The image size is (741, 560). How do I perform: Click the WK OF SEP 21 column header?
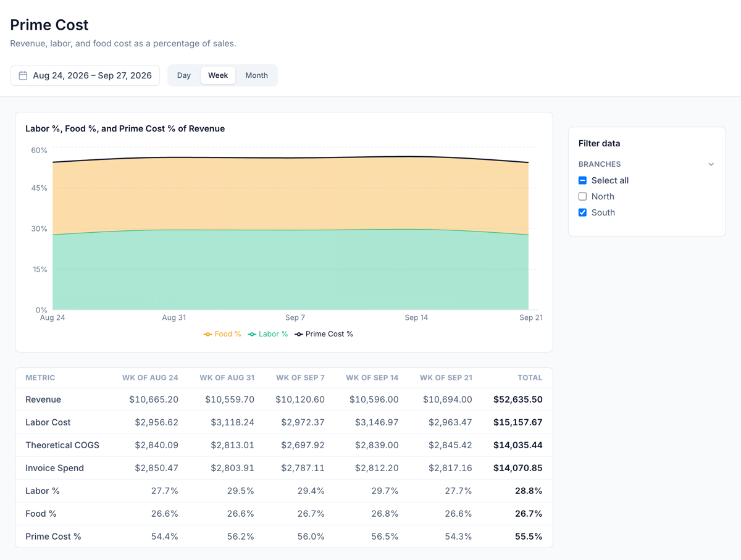tap(446, 378)
